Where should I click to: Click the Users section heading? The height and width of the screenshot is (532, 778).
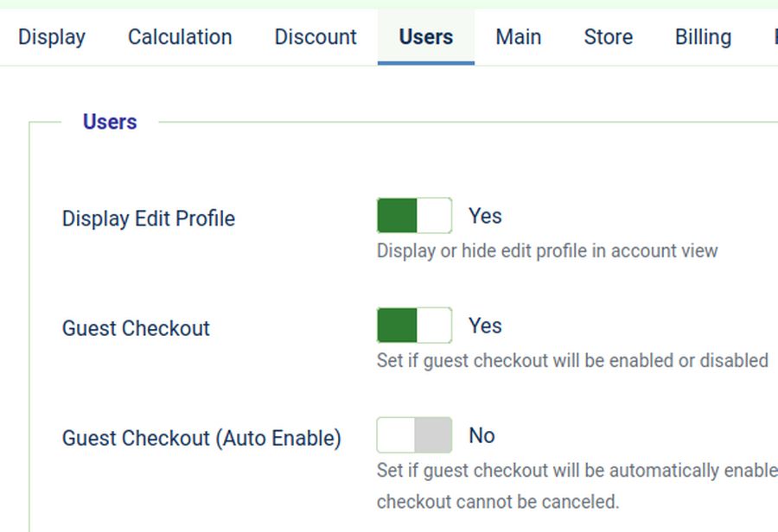click(110, 122)
